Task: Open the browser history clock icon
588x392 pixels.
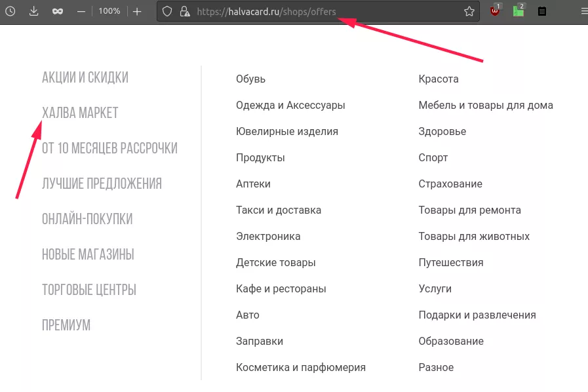Action: (x=11, y=11)
